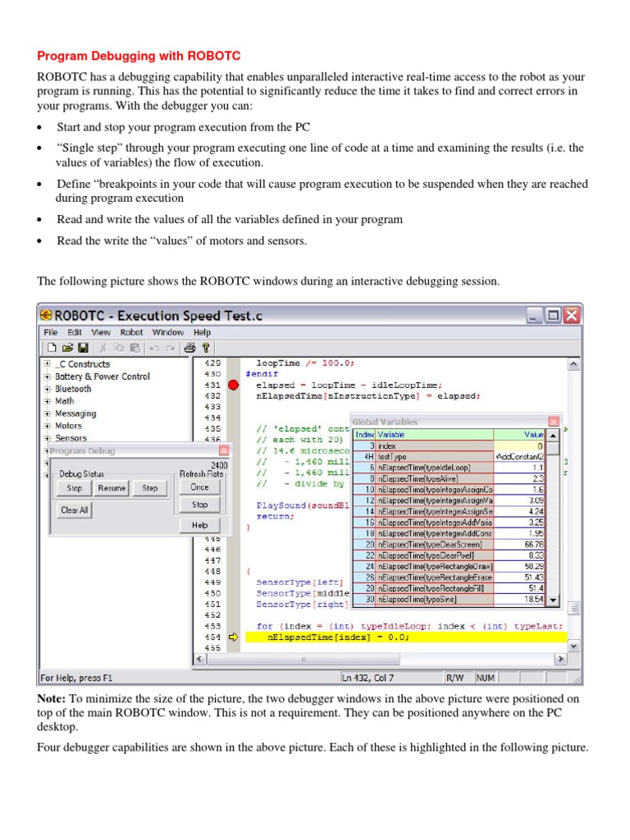Click the Clear All button
Screen dimensions: 630x840
(74, 510)
